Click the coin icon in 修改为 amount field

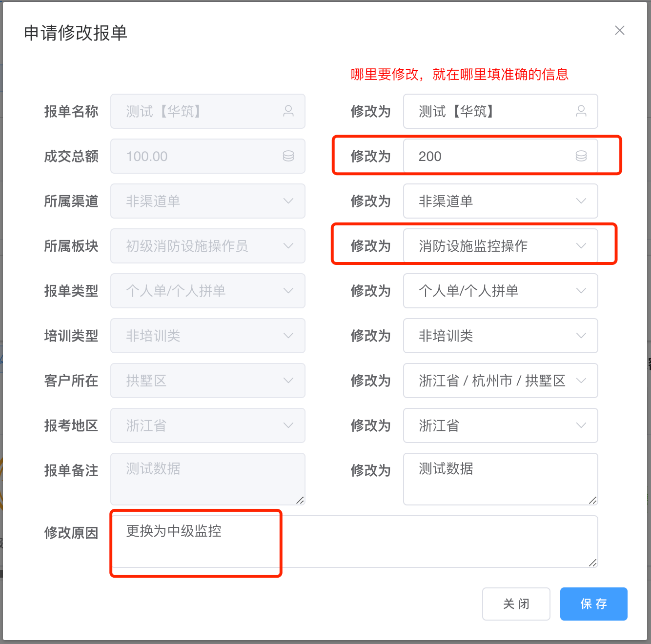[x=581, y=156]
